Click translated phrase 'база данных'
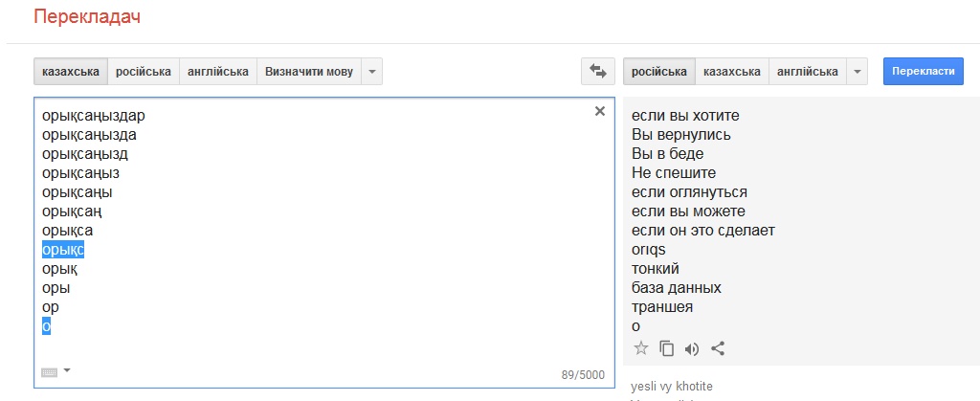980x401 pixels. [x=677, y=288]
